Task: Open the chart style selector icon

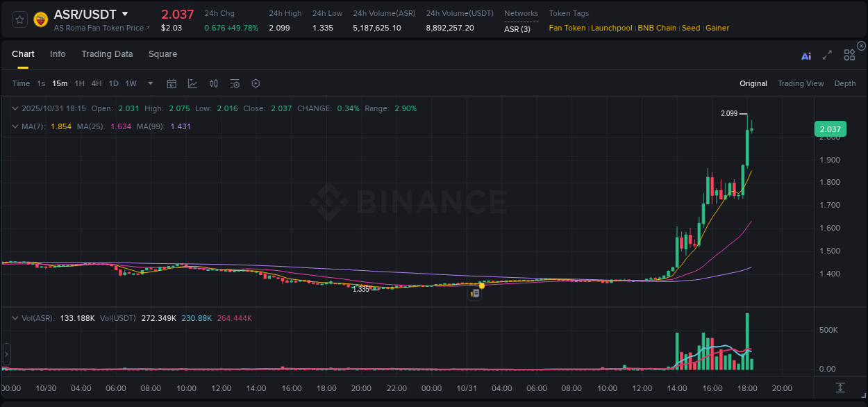Action: [x=192, y=83]
